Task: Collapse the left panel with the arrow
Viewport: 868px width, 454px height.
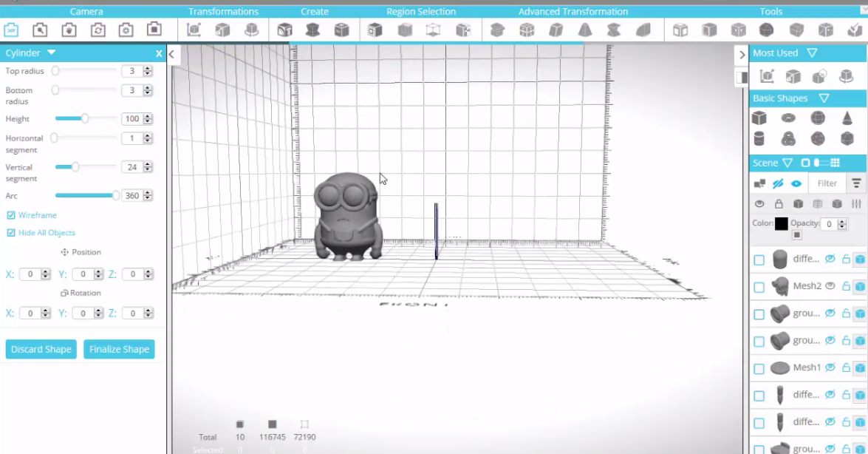Action: click(x=171, y=54)
